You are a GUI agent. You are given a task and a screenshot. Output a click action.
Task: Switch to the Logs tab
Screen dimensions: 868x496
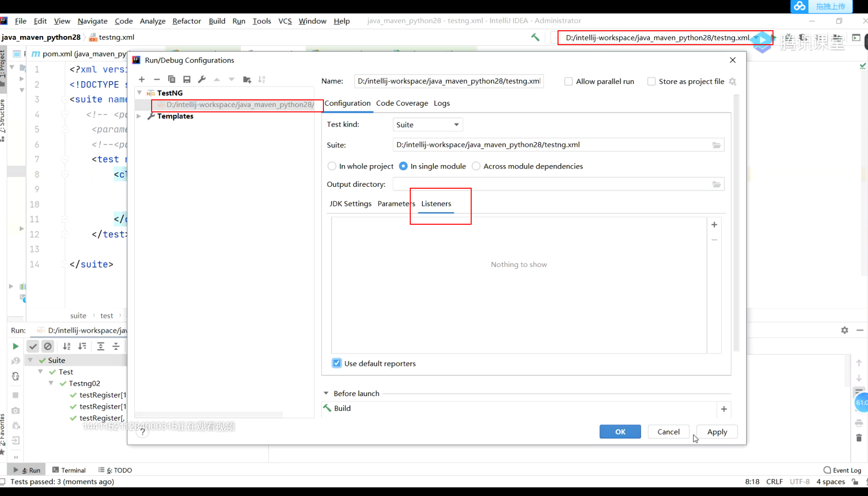(x=442, y=103)
